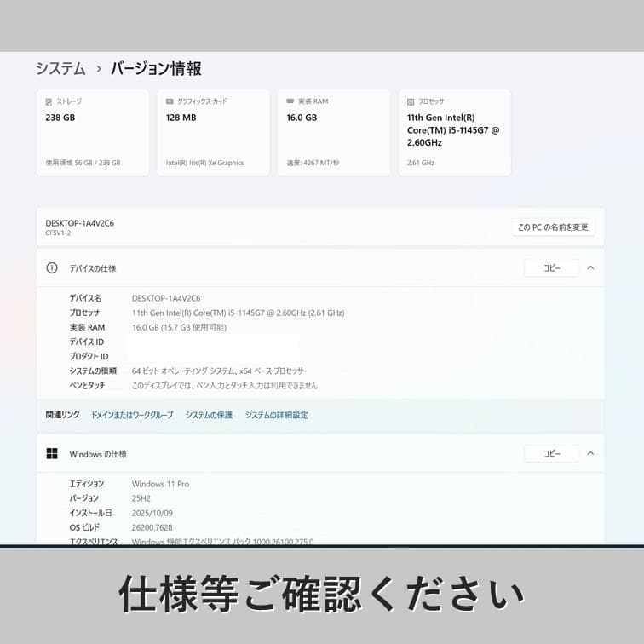Click the graphics card icon
Screen dimensions: 644x644
(x=170, y=101)
